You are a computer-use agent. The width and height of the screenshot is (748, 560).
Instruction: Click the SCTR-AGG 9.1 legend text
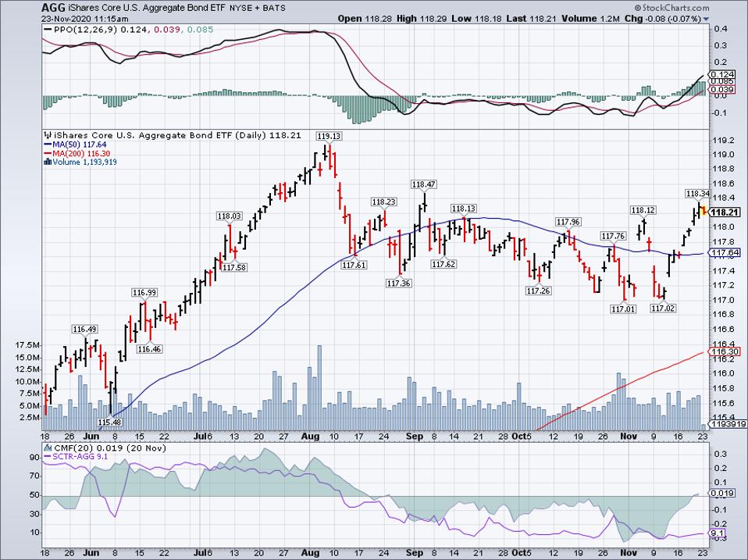(x=80, y=457)
